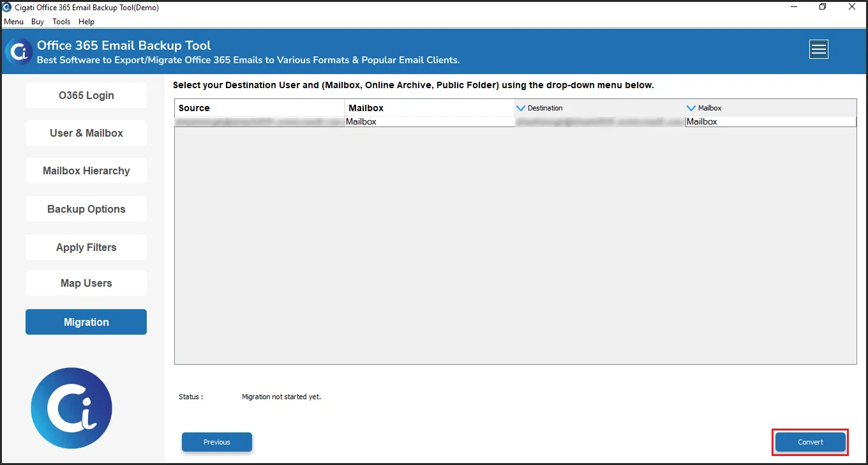Go to the O365 Login step
This screenshot has height=465, width=868.
tap(86, 95)
